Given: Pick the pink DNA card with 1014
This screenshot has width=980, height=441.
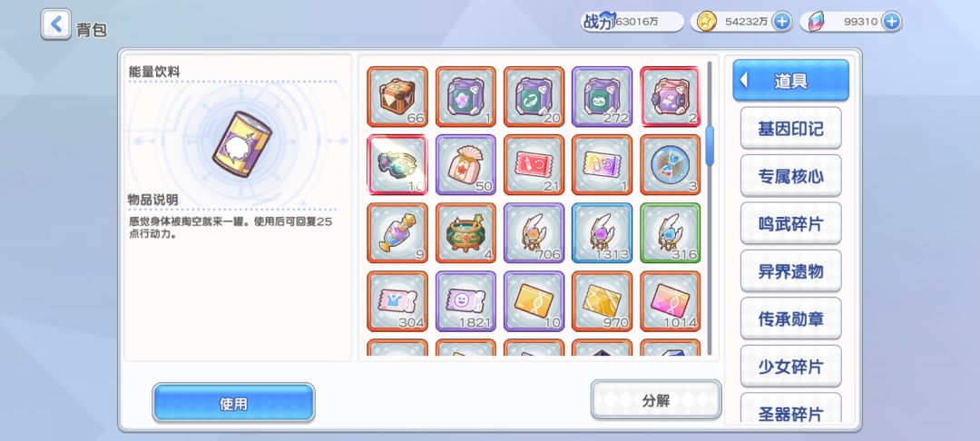Looking at the screenshot, I should pyautogui.click(x=670, y=301).
